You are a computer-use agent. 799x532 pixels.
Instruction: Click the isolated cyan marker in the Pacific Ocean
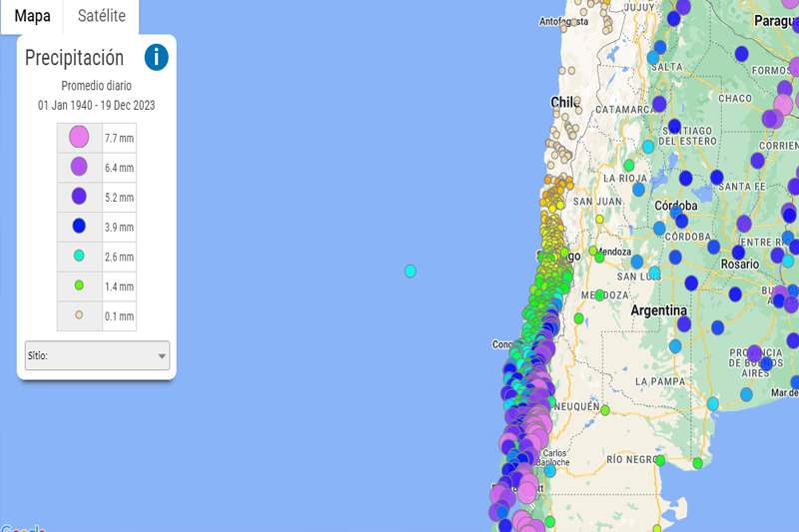409,270
